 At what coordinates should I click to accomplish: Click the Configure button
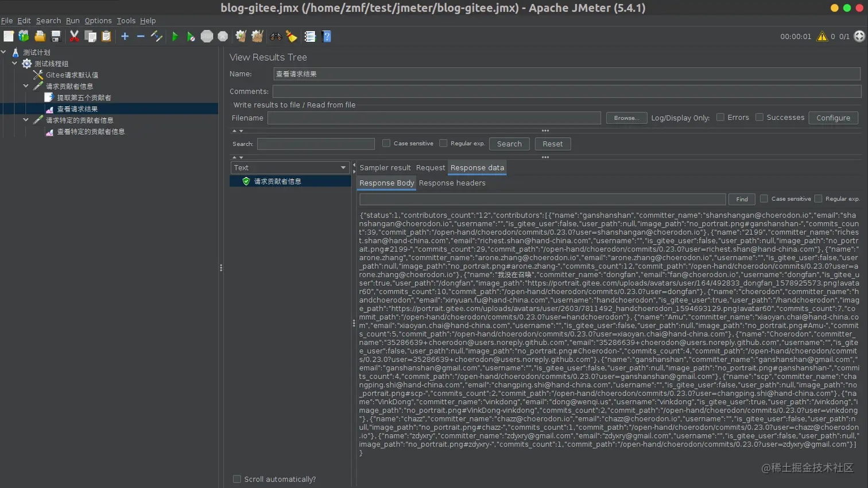833,118
